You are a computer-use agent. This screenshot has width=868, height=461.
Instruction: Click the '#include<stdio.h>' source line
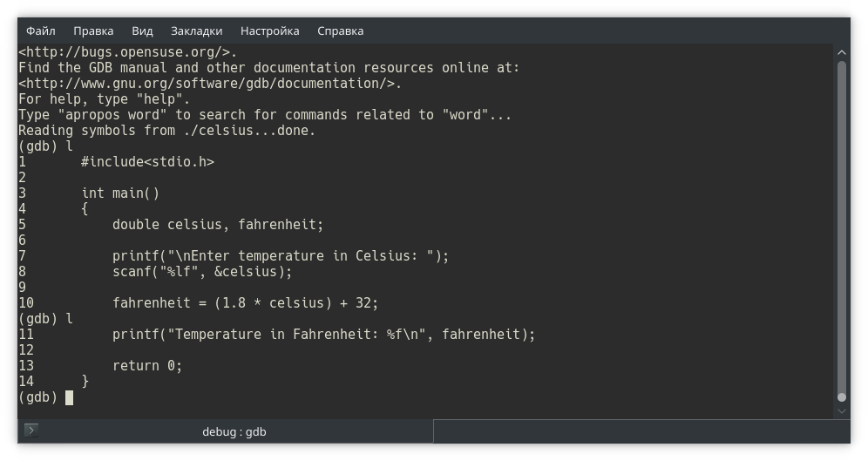(x=147, y=162)
